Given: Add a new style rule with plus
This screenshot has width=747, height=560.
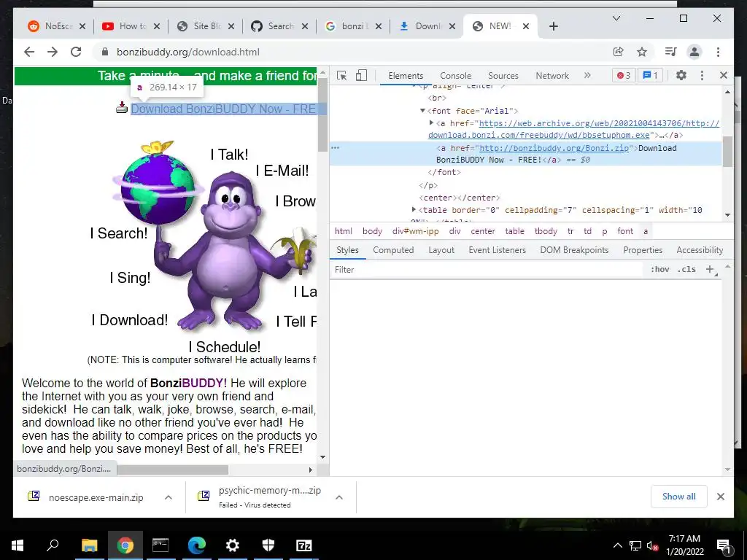Looking at the screenshot, I should click(710, 270).
